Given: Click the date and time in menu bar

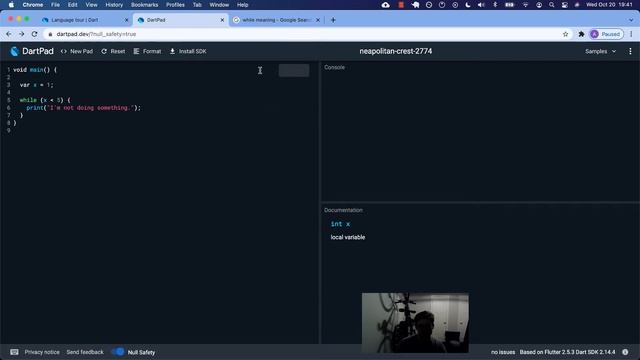Looking at the screenshot, I should (609, 5).
